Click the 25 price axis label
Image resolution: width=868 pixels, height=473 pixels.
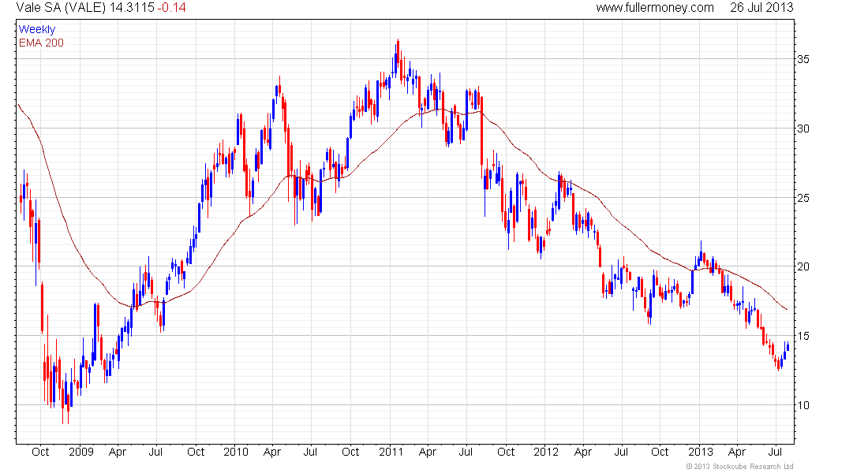pyautogui.click(x=803, y=198)
